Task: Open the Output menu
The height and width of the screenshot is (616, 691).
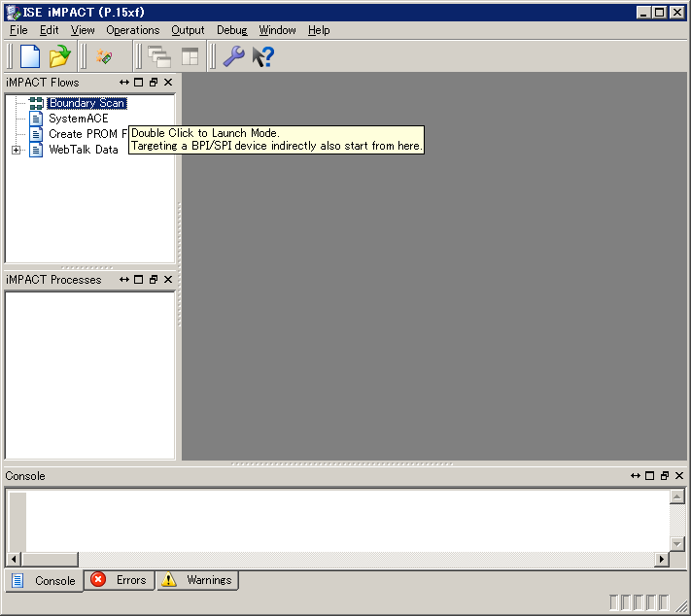Action: pos(188,30)
